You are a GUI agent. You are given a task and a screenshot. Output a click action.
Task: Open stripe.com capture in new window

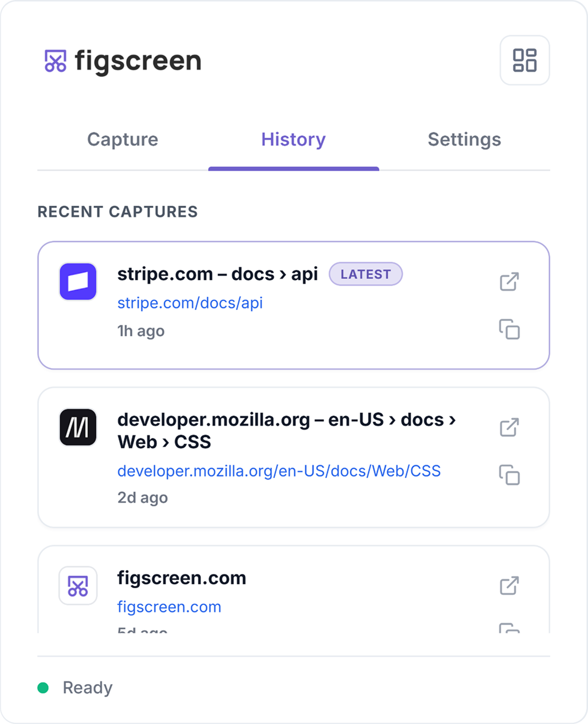pos(509,282)
